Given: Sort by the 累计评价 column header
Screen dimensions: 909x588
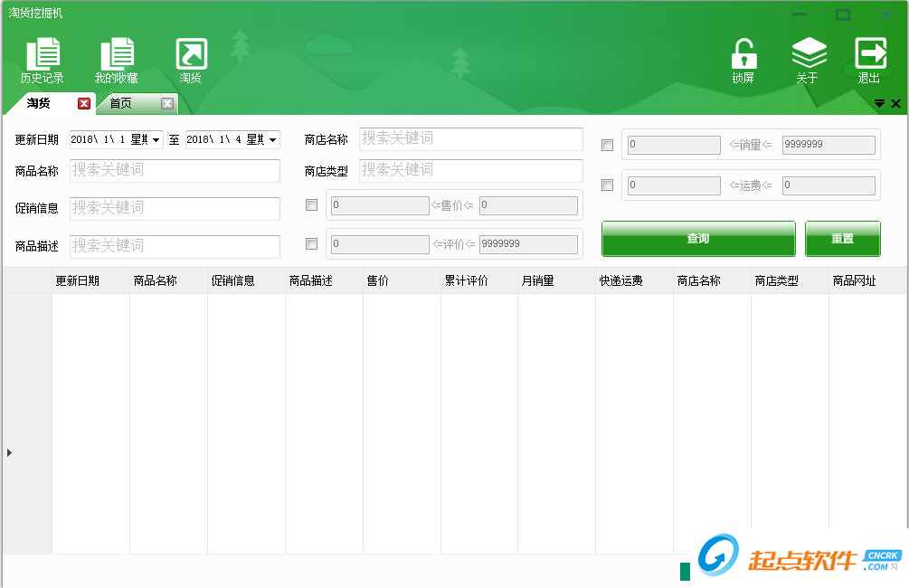Looking at the screenshot, I should [479, 280].
